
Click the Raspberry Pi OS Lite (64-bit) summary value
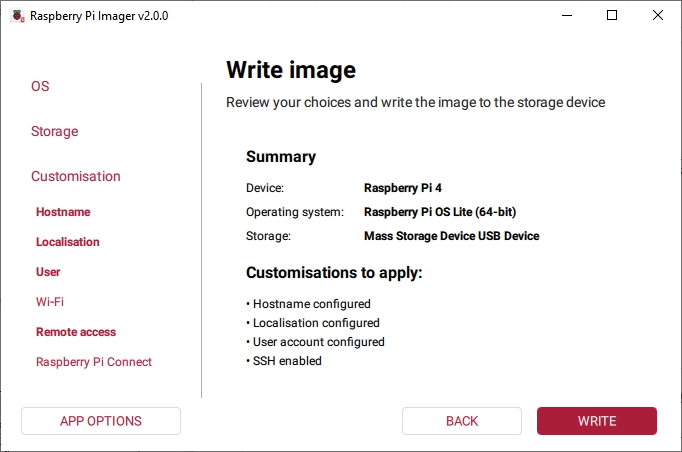click(x=440, y=212)
